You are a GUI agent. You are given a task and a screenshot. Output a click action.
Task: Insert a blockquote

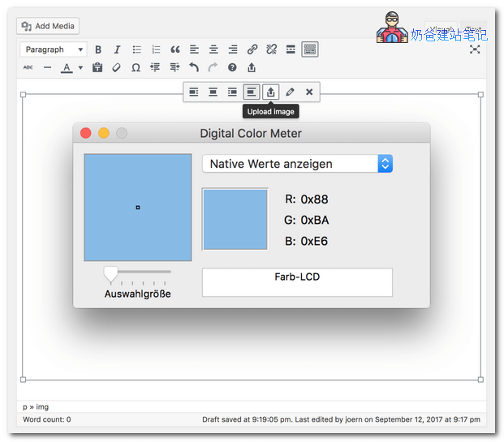[x=174, y=49]
